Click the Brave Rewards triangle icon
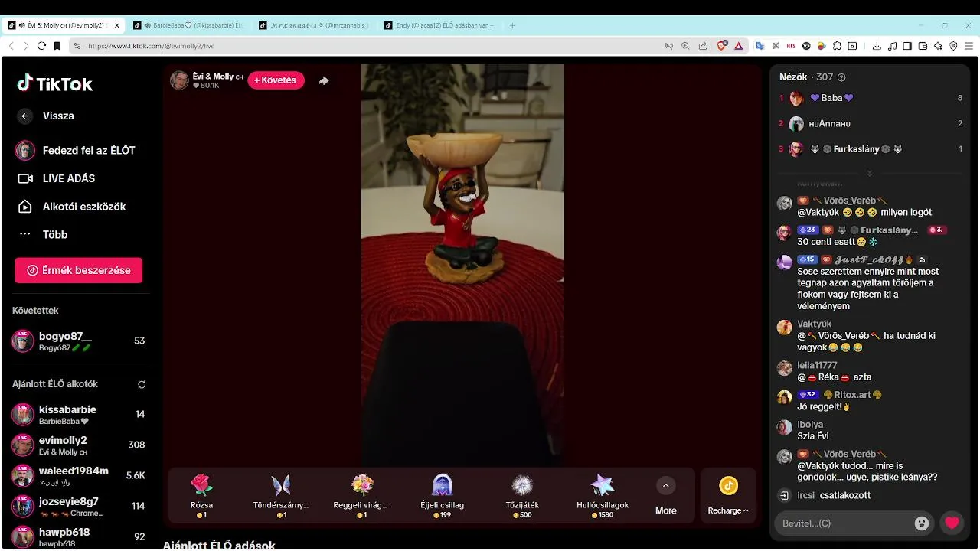980x551 pixels. click(738, 46)
